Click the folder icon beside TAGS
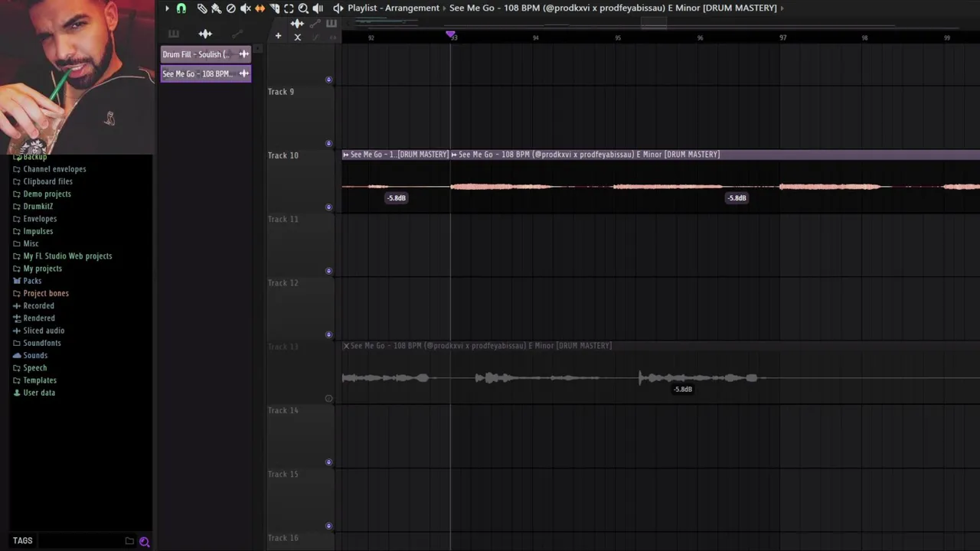This screenshot has width=980, height=551. 129,541
